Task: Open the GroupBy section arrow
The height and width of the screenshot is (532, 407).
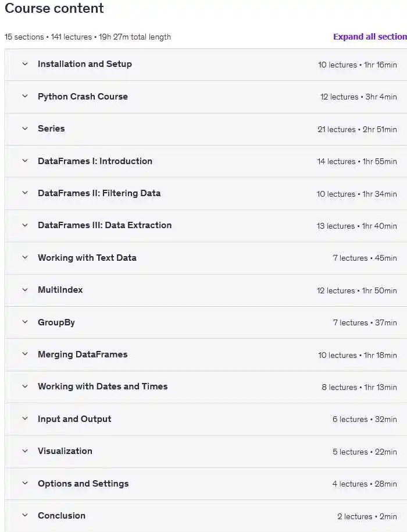Action: pyautogui.click(x=25, y=322)
